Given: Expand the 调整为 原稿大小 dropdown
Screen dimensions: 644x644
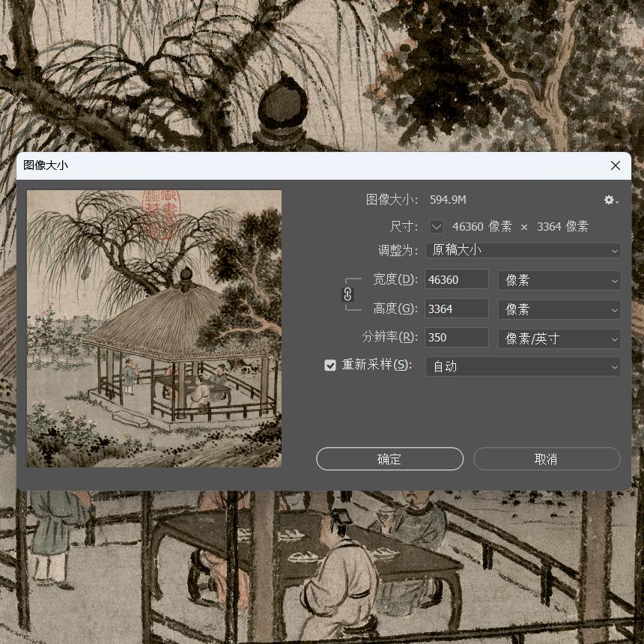Looking at the screenshot, I should point(523,250).
